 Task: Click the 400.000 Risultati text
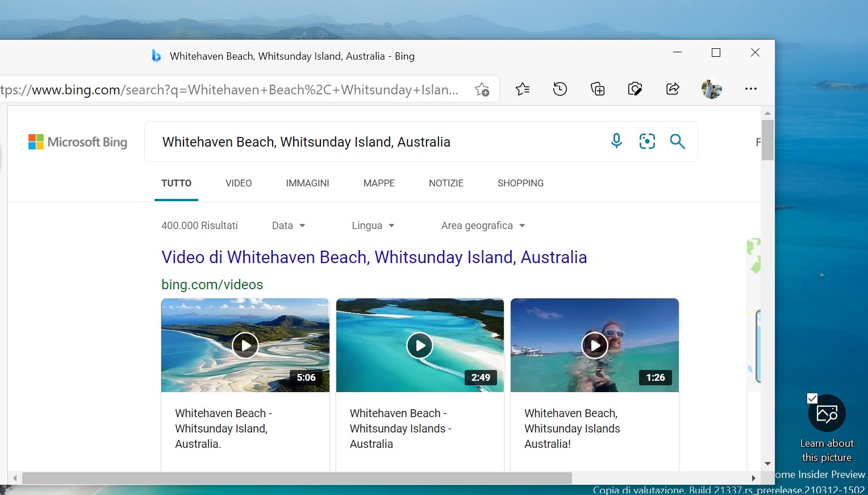pyautogui.click(x=199, y=226)
